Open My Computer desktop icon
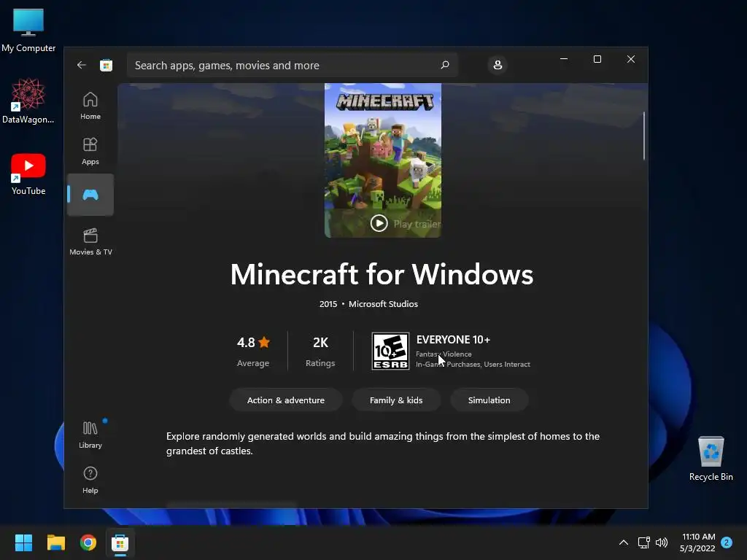Image resolution: width=747 pixels, height=560 pixels. click(28, 31)
